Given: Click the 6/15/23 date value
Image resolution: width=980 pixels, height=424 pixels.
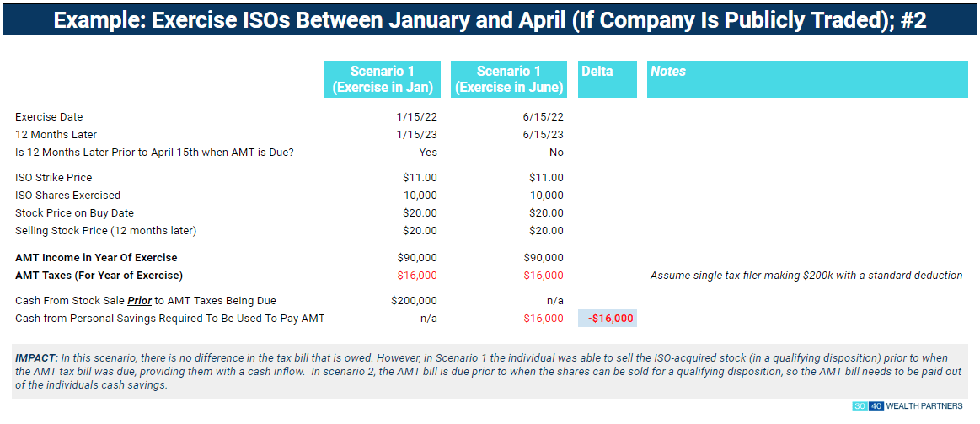Looking at the screenshot, I should (544, 134).
